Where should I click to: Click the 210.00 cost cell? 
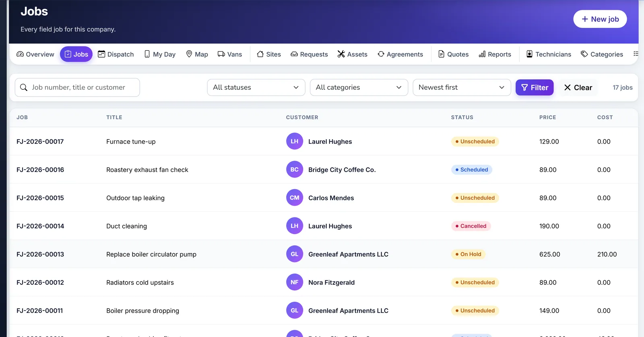pyautogui.click(x=607, y=254)
